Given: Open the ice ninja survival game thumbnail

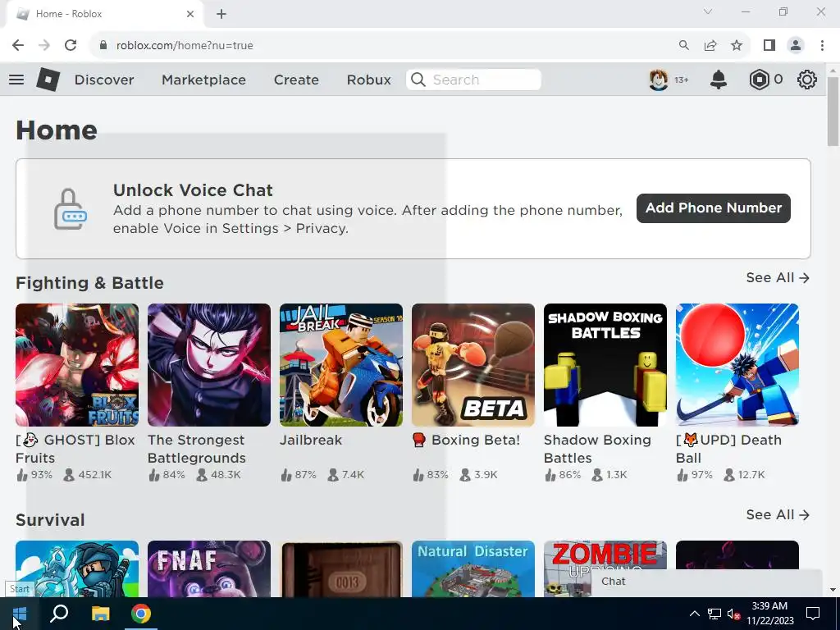Looking at the screenshot, I should [x=77, y=569].
